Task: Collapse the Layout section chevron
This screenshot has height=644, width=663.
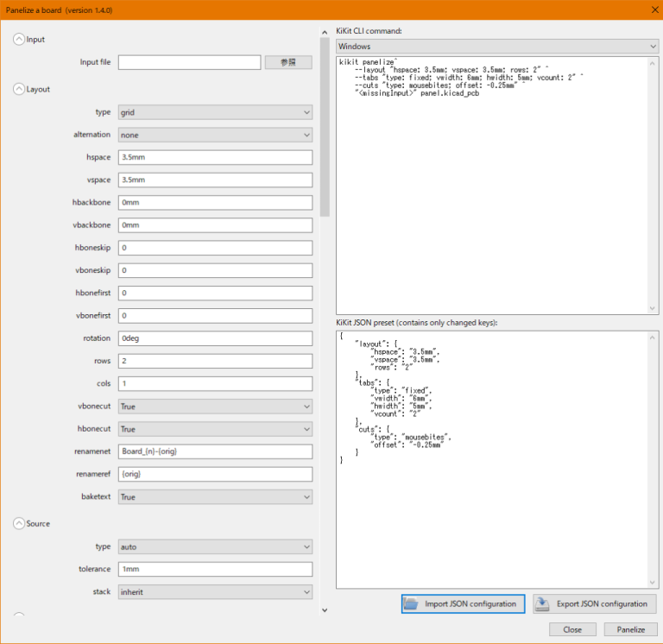Action: click(19, 89)
